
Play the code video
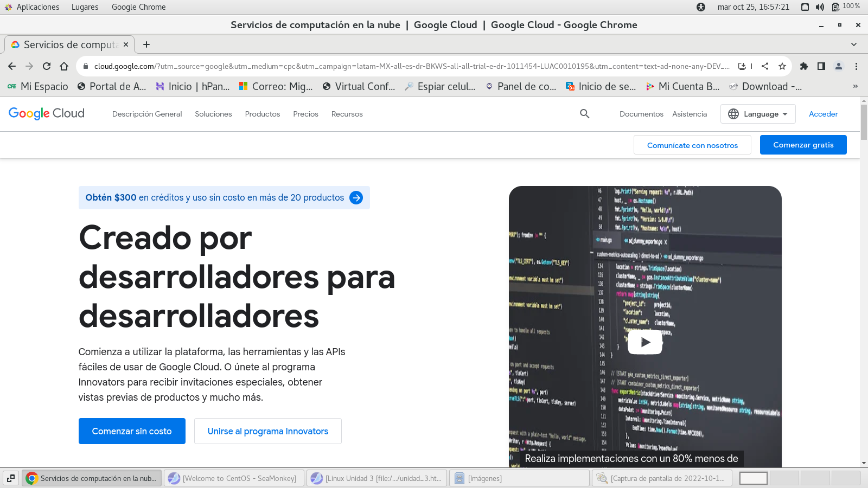(644, 342)
